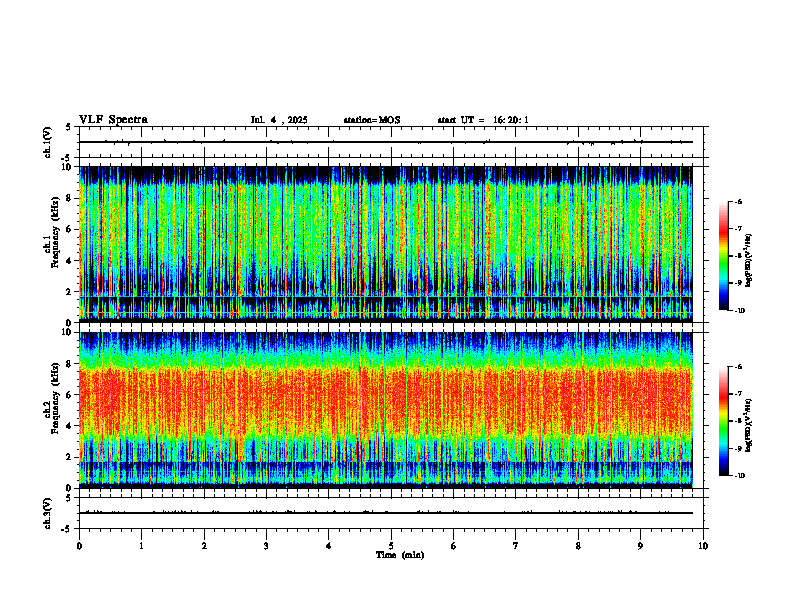Click the "-10" label on ch.2 colorbar

point(739,476)
